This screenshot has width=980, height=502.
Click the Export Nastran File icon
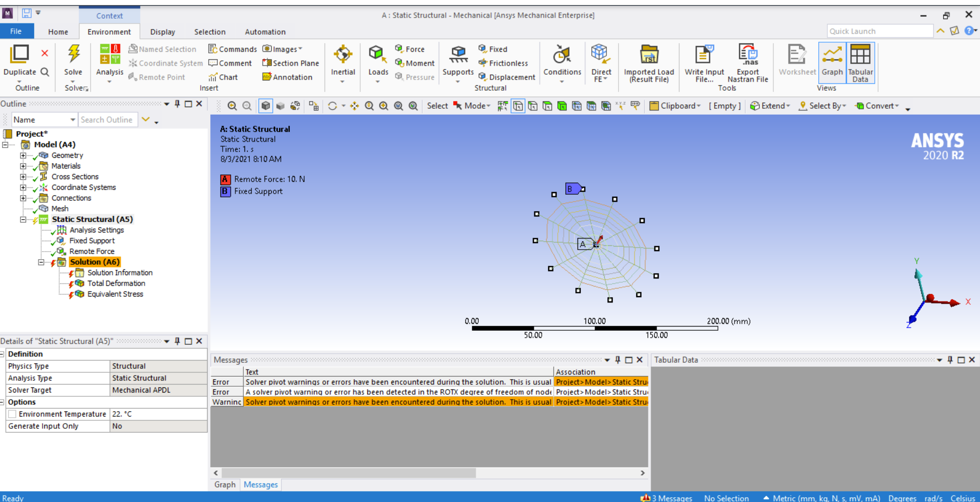pyautogui.click(x=748, y=55)
